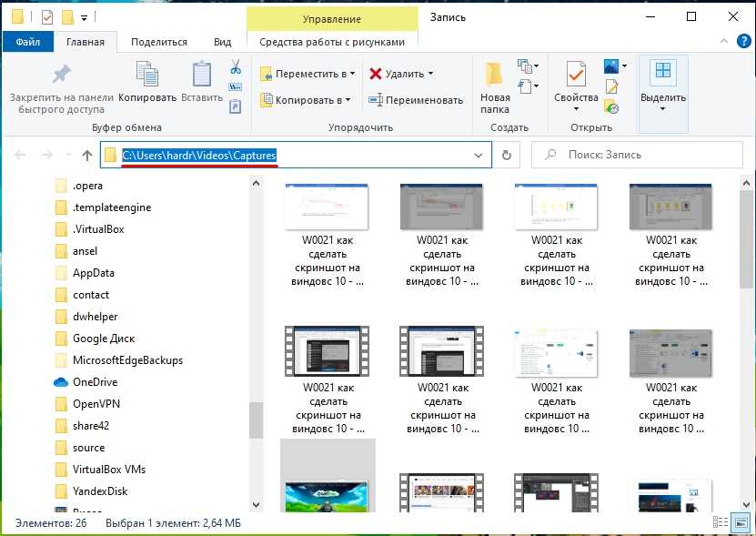
Task: Open address bar history dropdown arrow
Action: 479,156
